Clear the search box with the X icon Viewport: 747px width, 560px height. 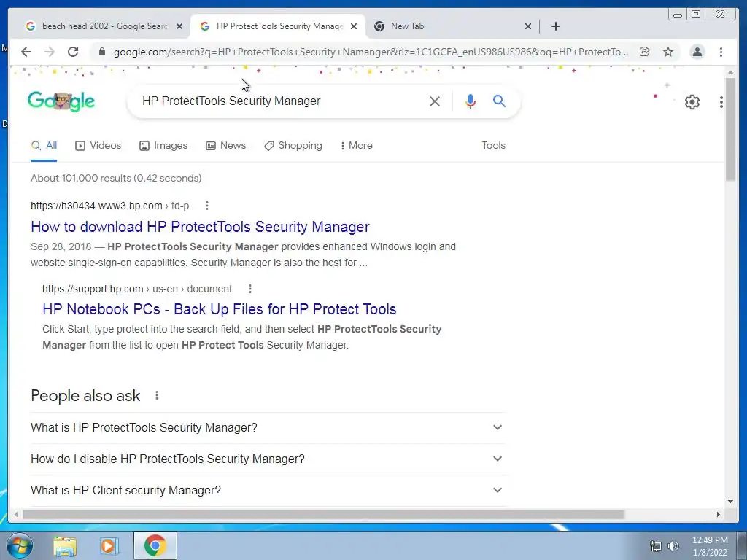[x=435, y=101]
